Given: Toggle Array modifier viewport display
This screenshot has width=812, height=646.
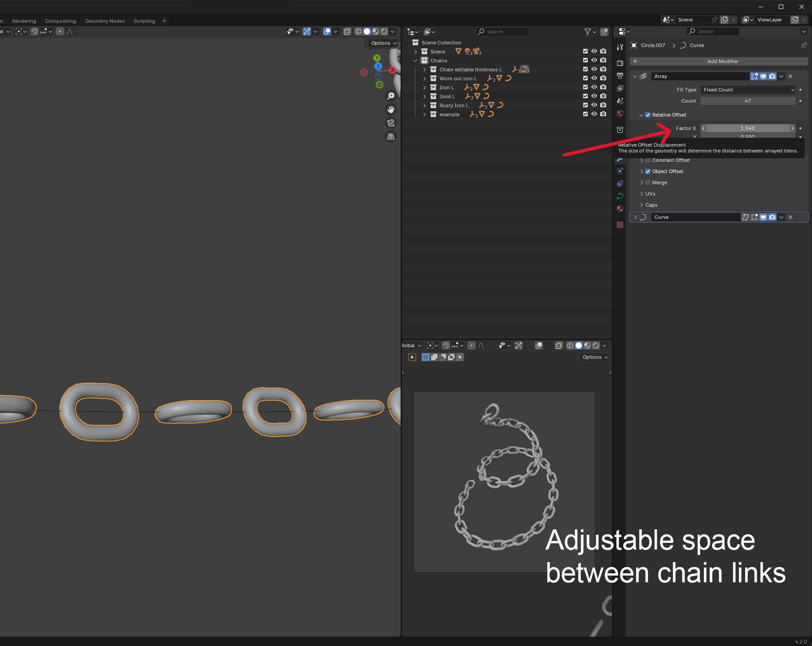Looking at the screenshot, I should 763,76.
